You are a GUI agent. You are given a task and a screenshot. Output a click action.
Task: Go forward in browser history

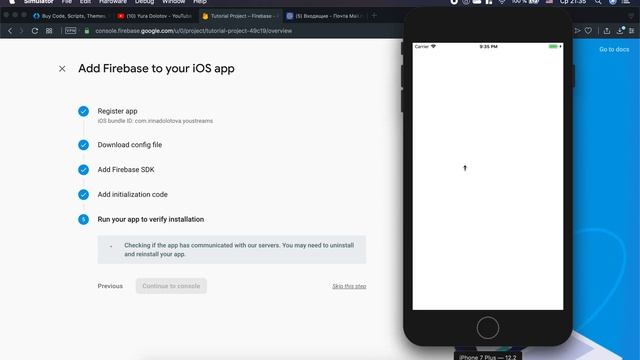21,31
